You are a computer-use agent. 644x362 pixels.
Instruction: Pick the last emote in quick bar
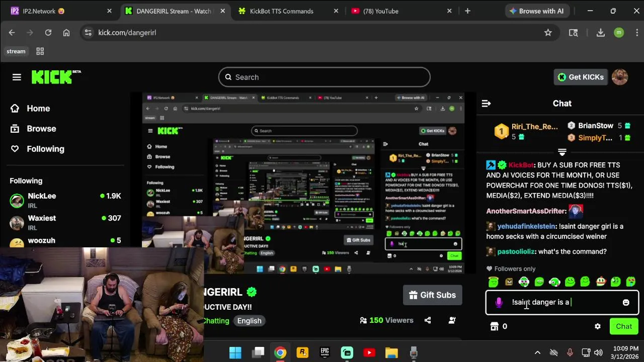(631, 282)
